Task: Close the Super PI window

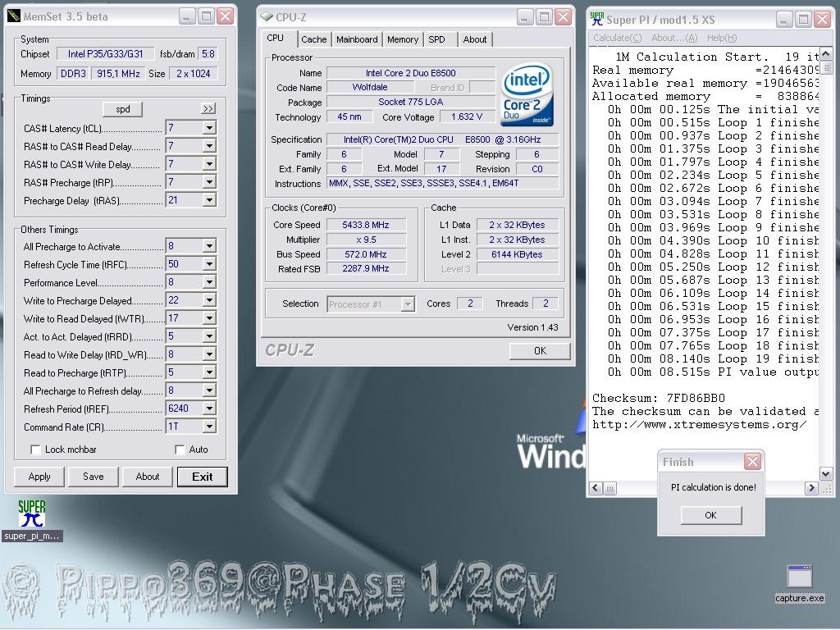Action: [822, 20]
